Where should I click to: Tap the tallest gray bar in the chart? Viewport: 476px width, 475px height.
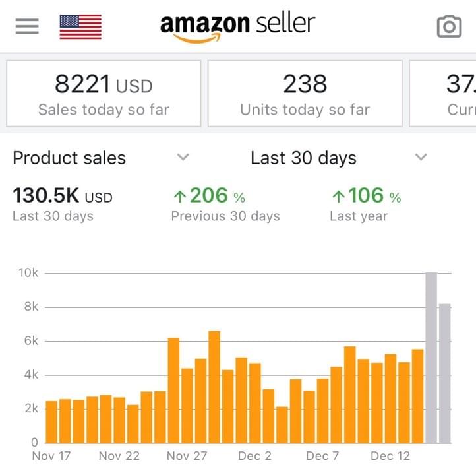point(431,356)
